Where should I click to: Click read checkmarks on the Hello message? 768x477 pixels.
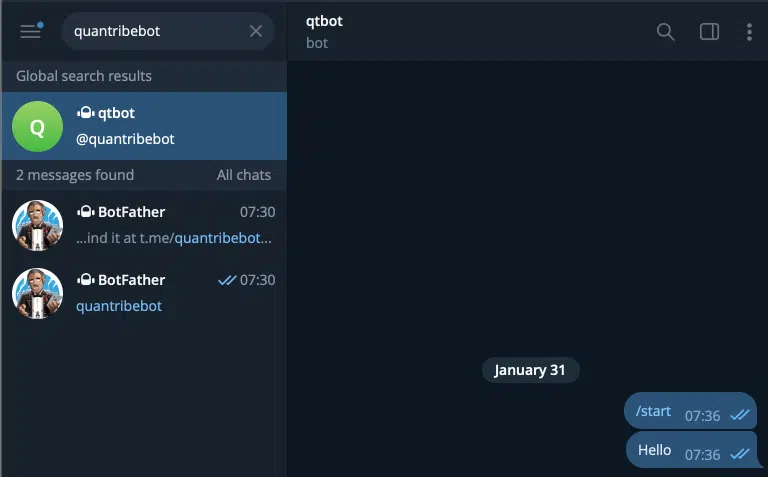tap(740, 454)
